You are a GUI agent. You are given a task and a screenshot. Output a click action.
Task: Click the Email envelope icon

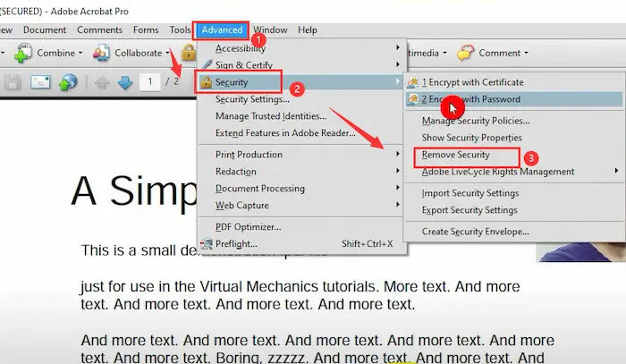40,82
